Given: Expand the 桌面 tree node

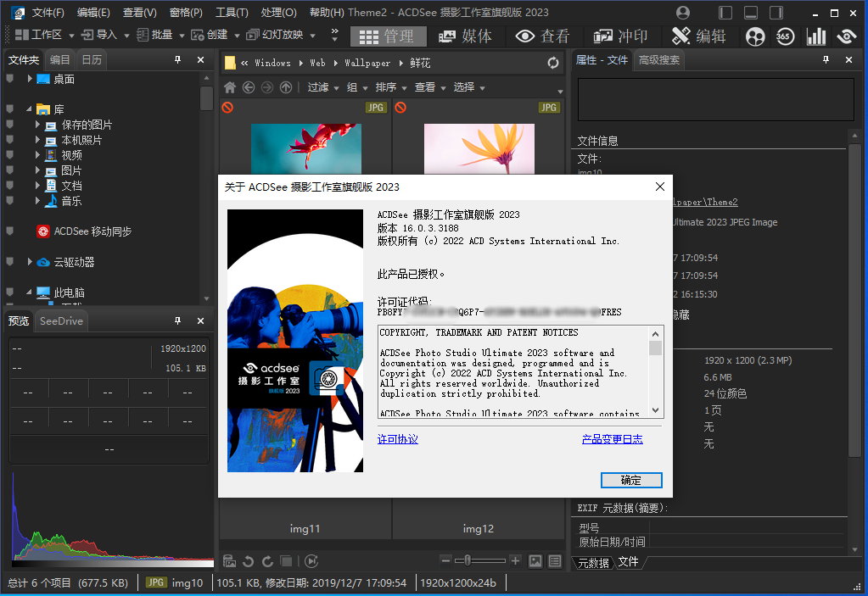Looking at the screenshot, I should 30,79.
